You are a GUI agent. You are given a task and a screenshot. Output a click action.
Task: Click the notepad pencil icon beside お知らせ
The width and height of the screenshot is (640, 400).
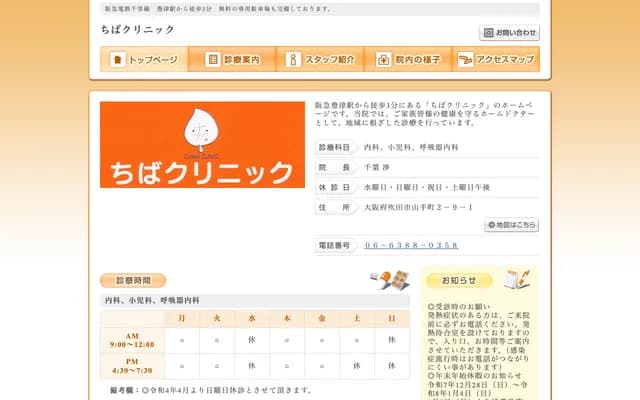coord(517,280)
